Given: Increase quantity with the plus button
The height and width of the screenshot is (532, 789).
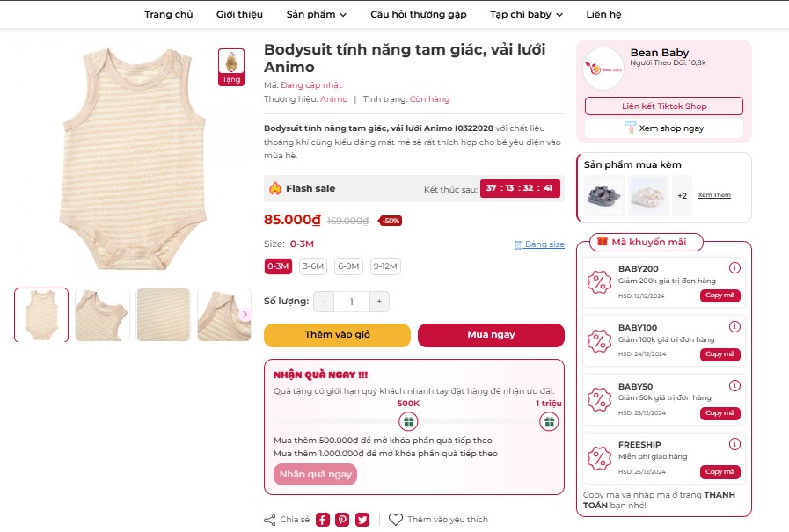Looking at the screenshot, I should (379, 302).
